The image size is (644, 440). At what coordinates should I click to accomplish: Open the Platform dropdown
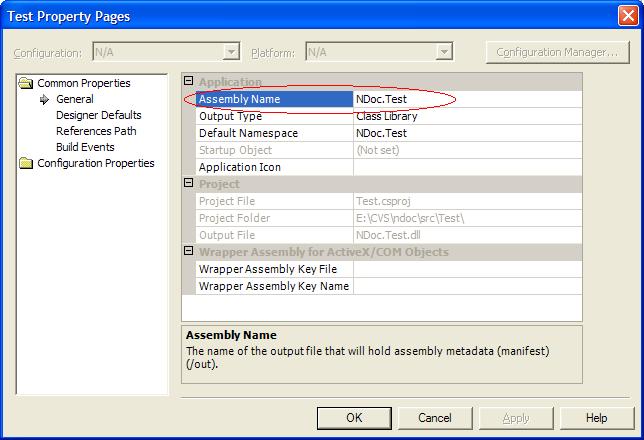pos(444,52)
